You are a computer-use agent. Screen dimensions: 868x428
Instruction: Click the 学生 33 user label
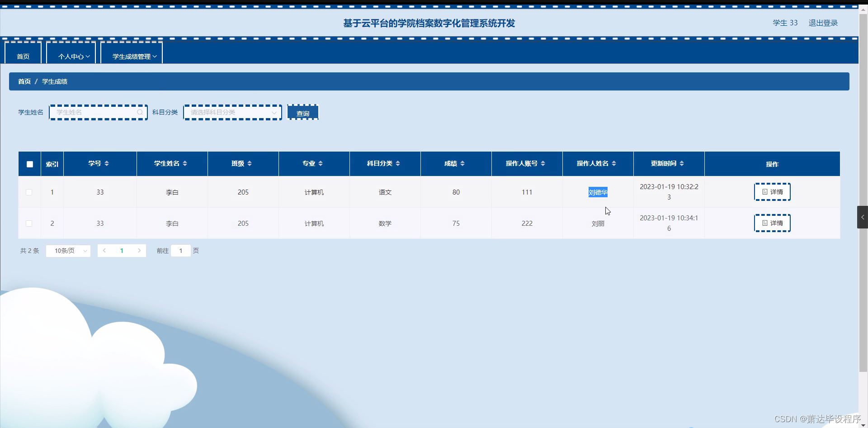tap(785, 23)
